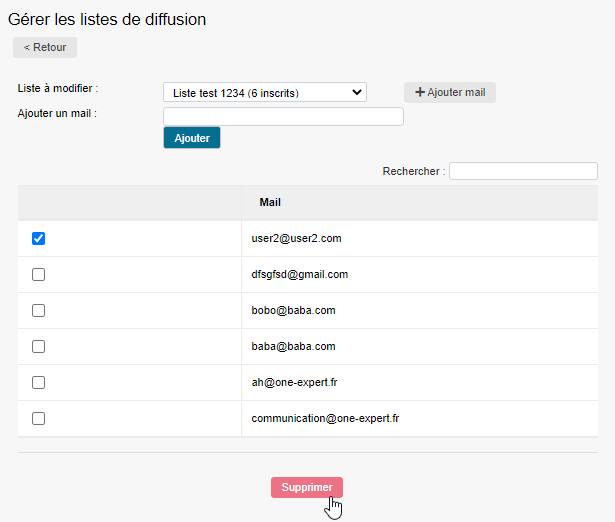Focus the Ajouter un mail text field

pos(283,117)
